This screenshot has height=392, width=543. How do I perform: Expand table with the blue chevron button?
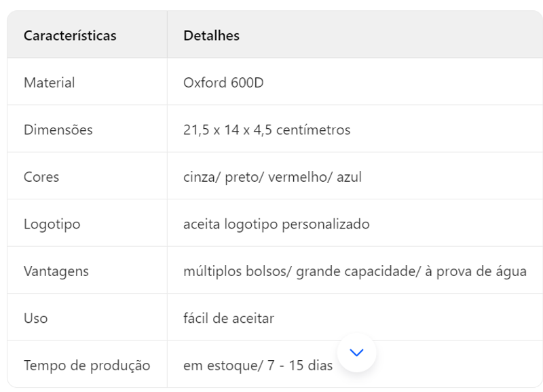[x=356, y=353]
